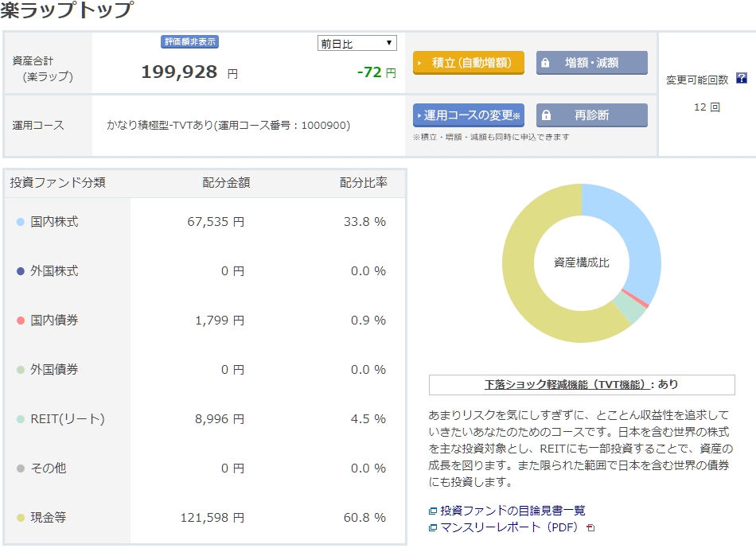756x552 pixels.
Task: Click the link icon before 投資ファンドの目論見書一覧
Action: tap(433, 511)
